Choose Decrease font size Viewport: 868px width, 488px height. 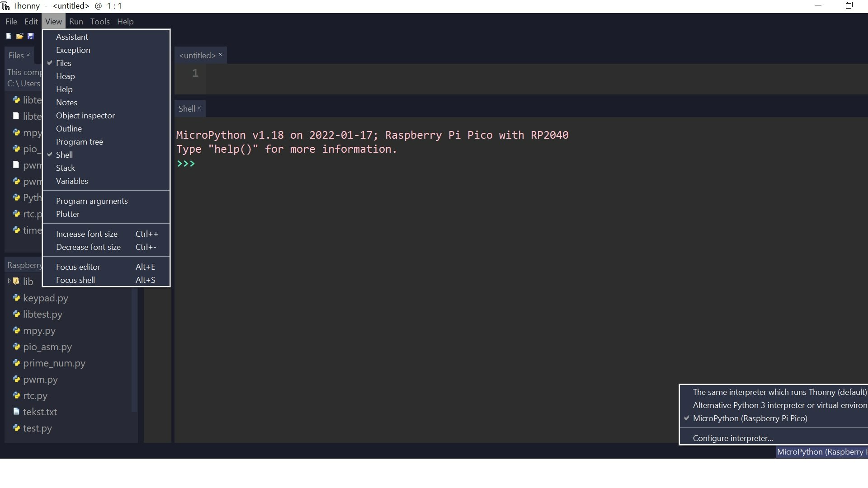click(106, 247)
